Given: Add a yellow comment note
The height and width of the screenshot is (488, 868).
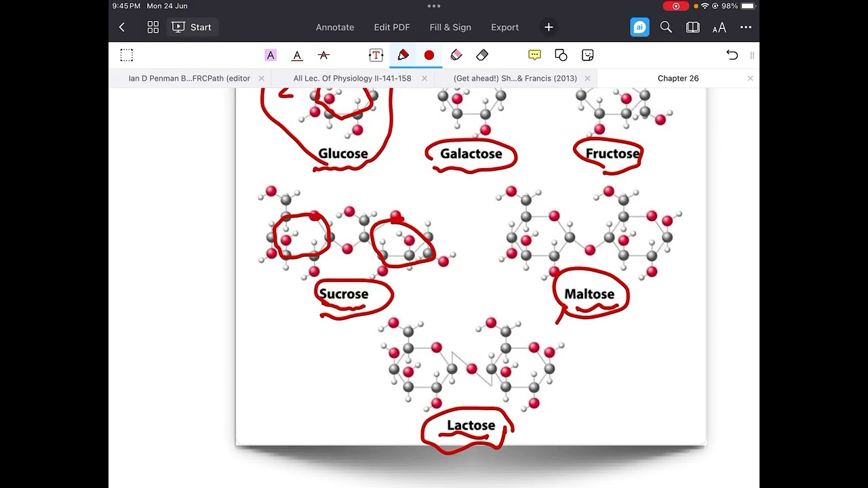Looking at the screenshot, I should pos(534,55).
